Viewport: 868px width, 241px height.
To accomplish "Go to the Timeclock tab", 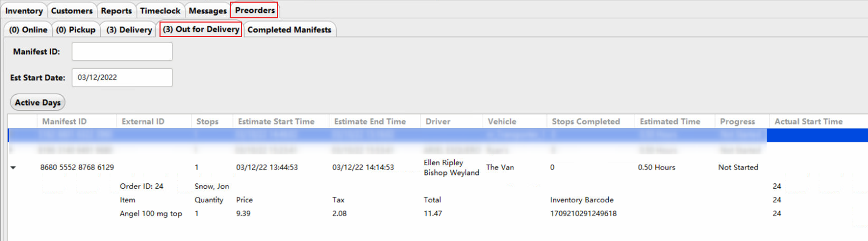I will pos(160,11).
